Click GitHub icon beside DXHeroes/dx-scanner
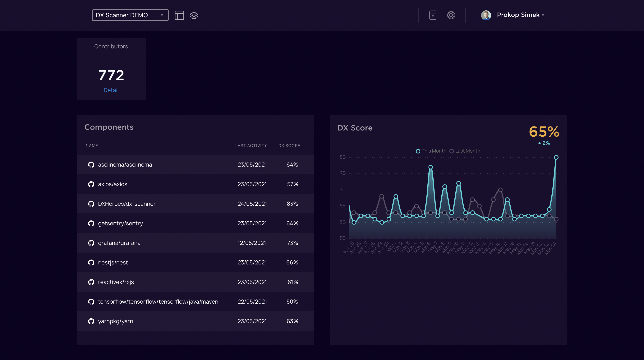Screen dimensions: 644x360 (x=91, y=204)
